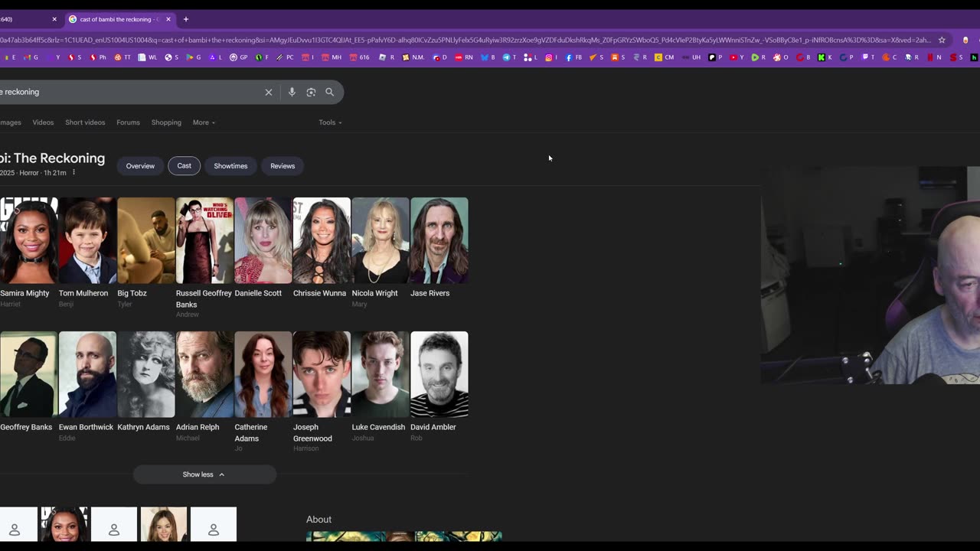Viewport: 980px width, 551px height.
Task: Open Tom Mulheron's cast photo
Action: coord(87,240)
